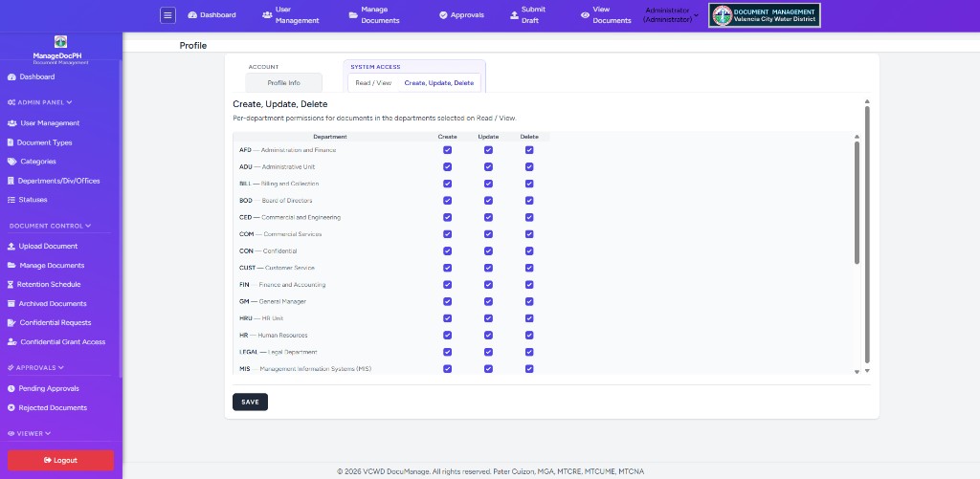The width and height of the screenshot is (980, 479).
Task: Click the ManageDocPH logo in sidebar
Action: click(x=60, y=42)
